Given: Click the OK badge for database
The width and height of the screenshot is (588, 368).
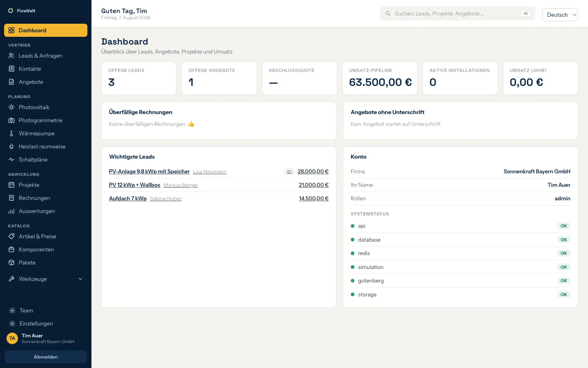Looking at the screenshot, I should pos(564,240).
